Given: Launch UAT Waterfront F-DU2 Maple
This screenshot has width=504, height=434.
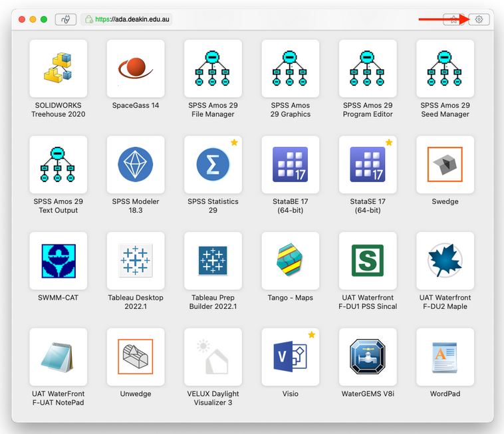Looking at the screenshot, I should (x=445, y=261).
